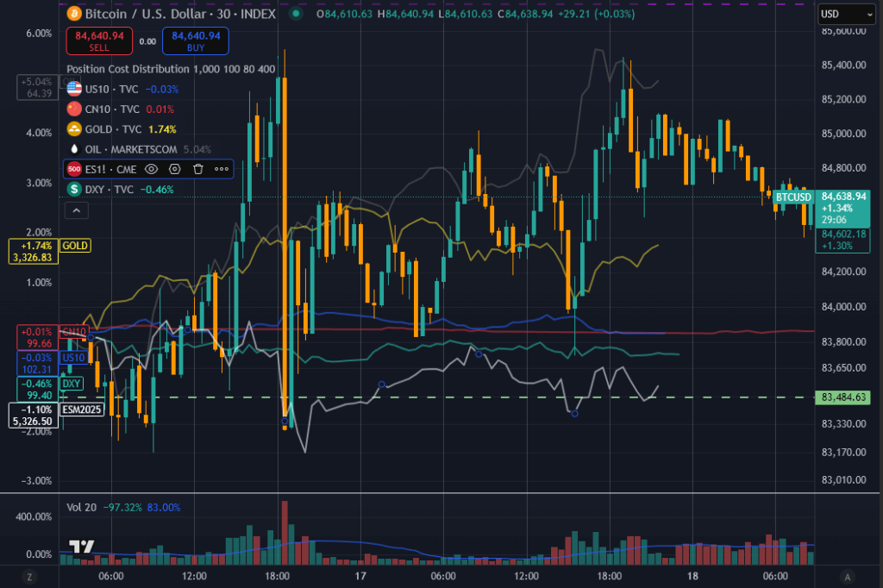This screenshot has width=883, height=588.
Task: Select the OIL · MARKETSCOM legend entry
Action: [x=139, y=149]
